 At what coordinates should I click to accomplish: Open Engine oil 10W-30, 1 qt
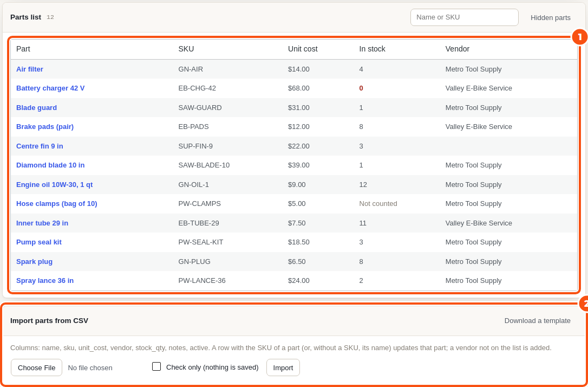(x=54, y=185)
